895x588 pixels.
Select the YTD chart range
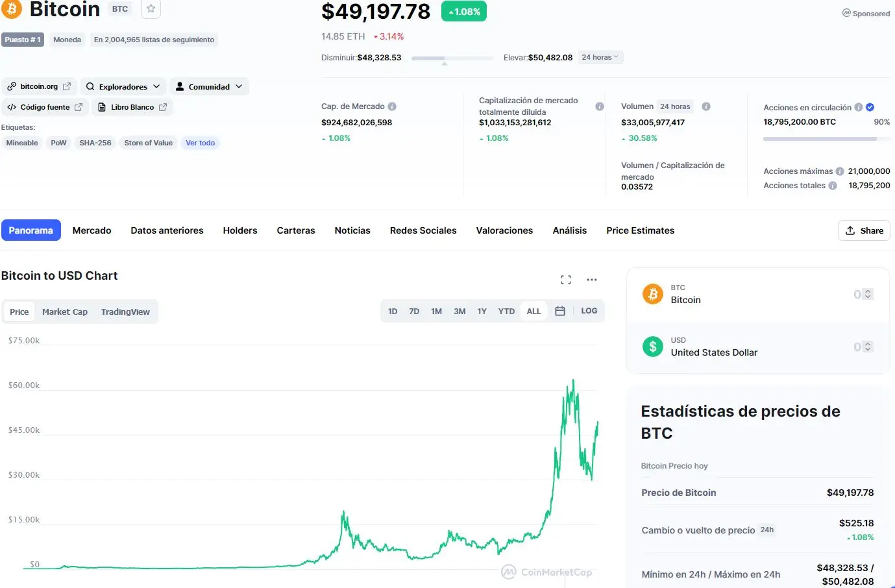[x=506, y=312]
